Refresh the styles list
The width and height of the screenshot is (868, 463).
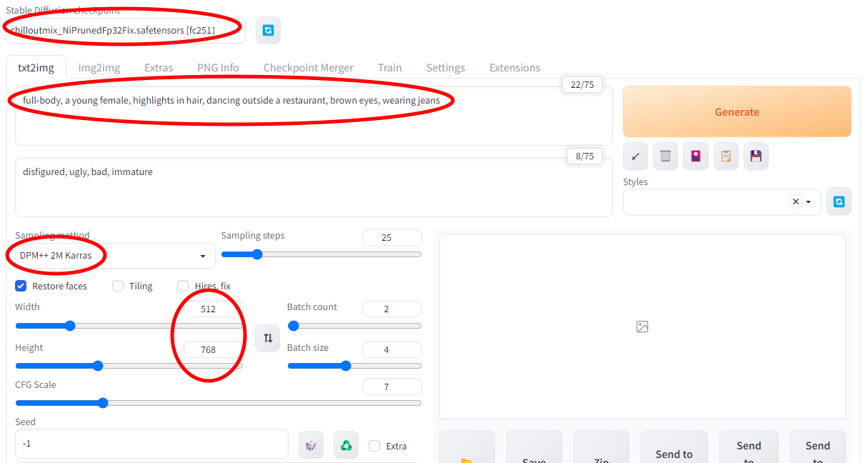click(839, 201)
